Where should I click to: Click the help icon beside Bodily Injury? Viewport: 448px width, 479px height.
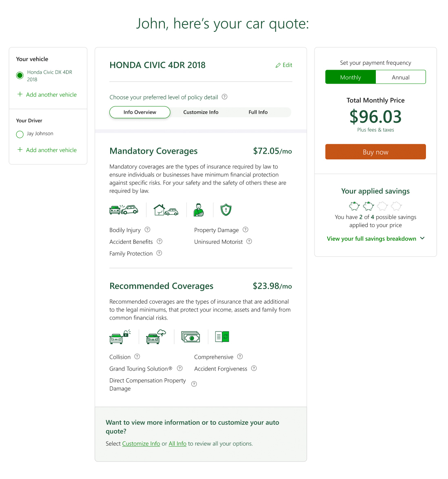tap(148, 230)
